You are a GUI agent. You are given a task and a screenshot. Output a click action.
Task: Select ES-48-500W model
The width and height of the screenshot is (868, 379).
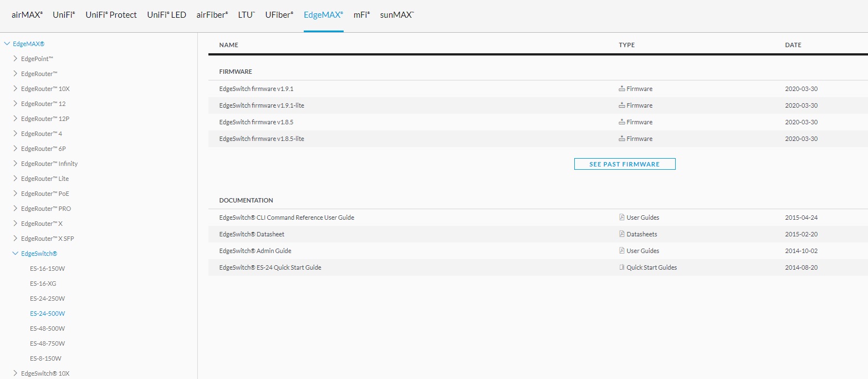(48, 329)
